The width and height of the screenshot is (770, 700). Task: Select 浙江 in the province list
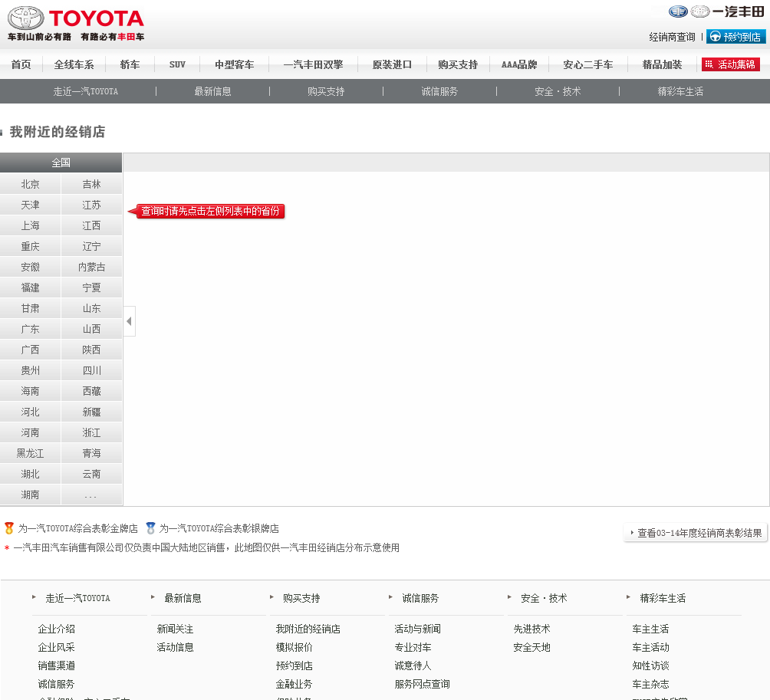tap(91, 432)
